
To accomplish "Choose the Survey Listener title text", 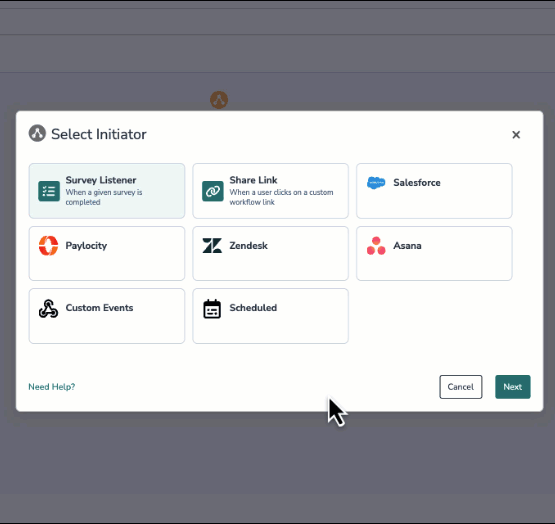I will click(x=101, y=180).
